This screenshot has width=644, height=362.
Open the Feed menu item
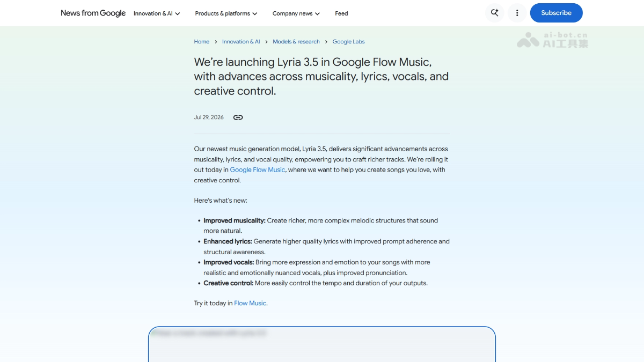click(341, 13)
